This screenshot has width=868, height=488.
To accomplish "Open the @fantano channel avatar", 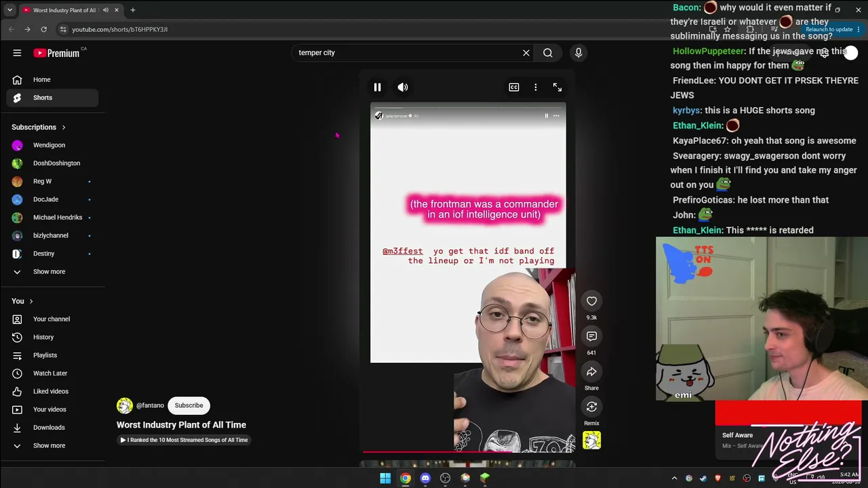I will pos(124,405).
